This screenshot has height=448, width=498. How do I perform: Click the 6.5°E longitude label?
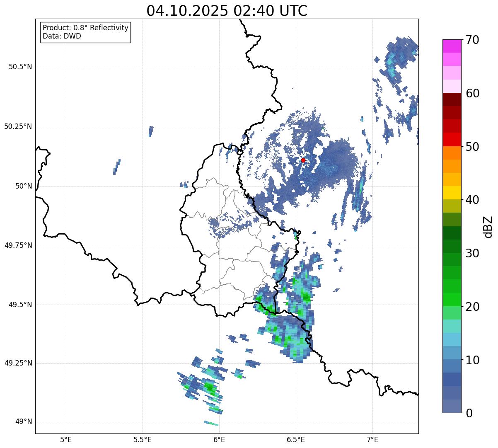click(296, 439)
